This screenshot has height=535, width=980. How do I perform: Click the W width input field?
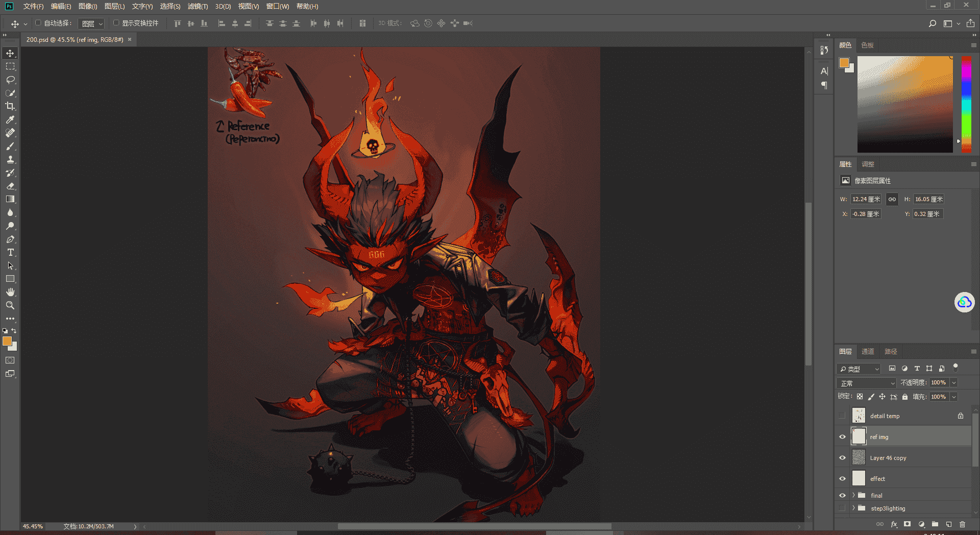click(x=866, y=200)
